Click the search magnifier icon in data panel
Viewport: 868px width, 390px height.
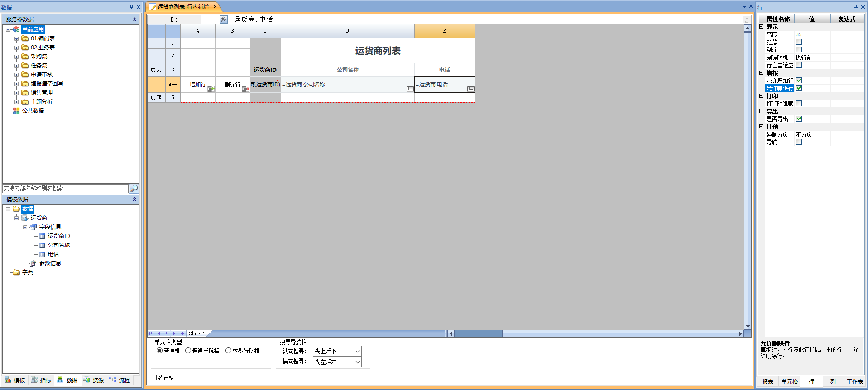134,188
